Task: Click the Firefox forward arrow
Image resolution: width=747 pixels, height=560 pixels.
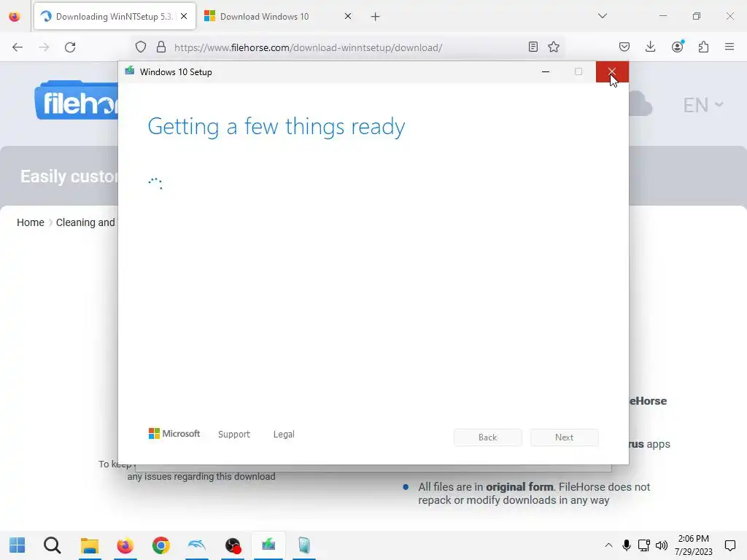Action: [x=44, y=47]
